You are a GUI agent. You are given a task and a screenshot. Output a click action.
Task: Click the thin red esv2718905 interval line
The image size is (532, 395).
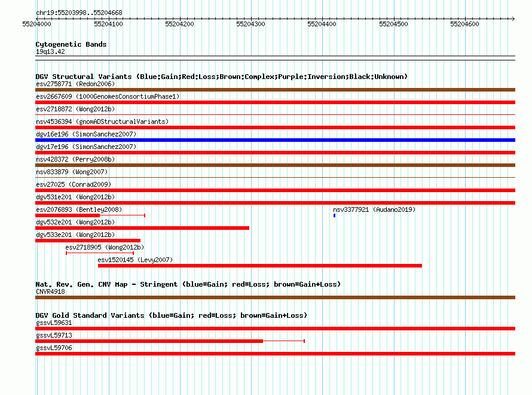100,253
